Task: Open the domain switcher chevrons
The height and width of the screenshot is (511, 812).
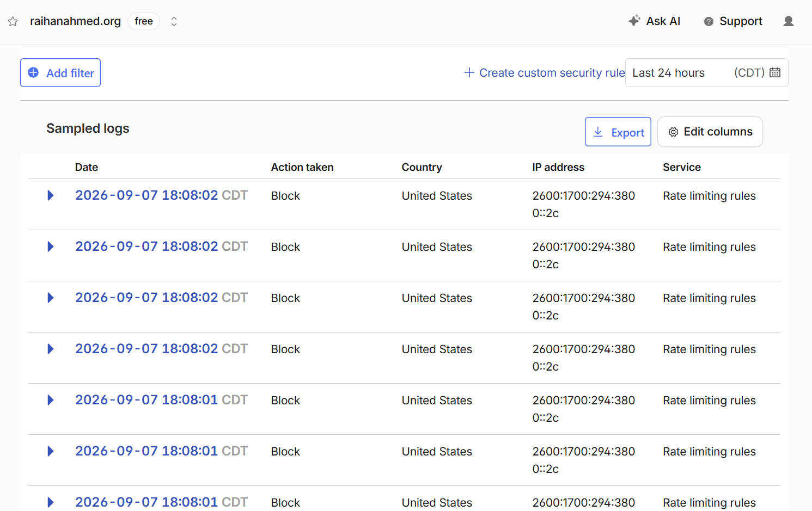Action: (x=174, y=21)
